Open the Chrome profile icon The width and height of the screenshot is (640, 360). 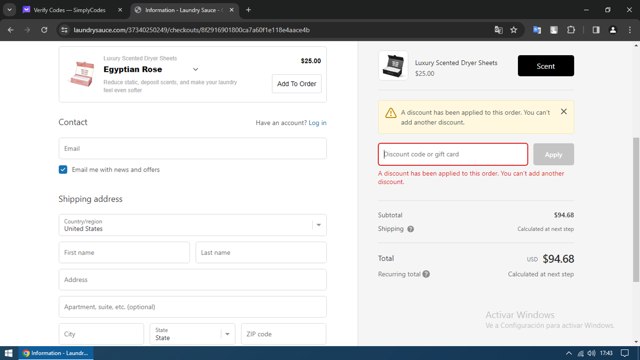613,30
